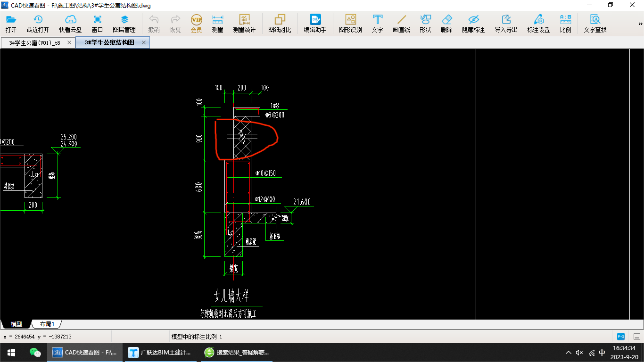Open 标注设置 annotation settings
Screen dimensions: 644x362
(x=538, y=24)
